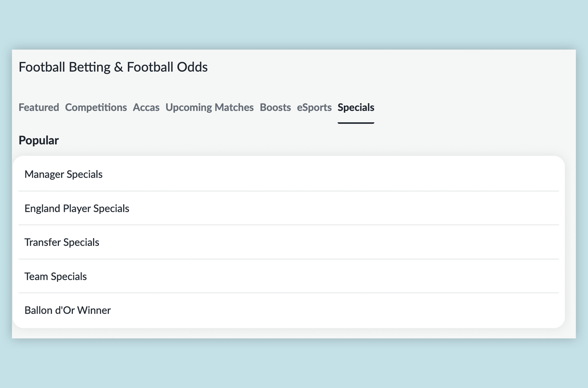Click the Popular section header
This screenshot has height=388, width=588.
coord(39,140)
